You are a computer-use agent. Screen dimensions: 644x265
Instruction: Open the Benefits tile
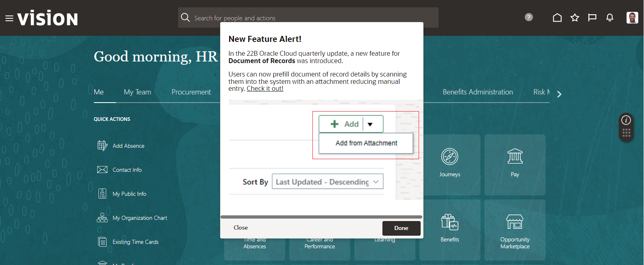point(450,230)
